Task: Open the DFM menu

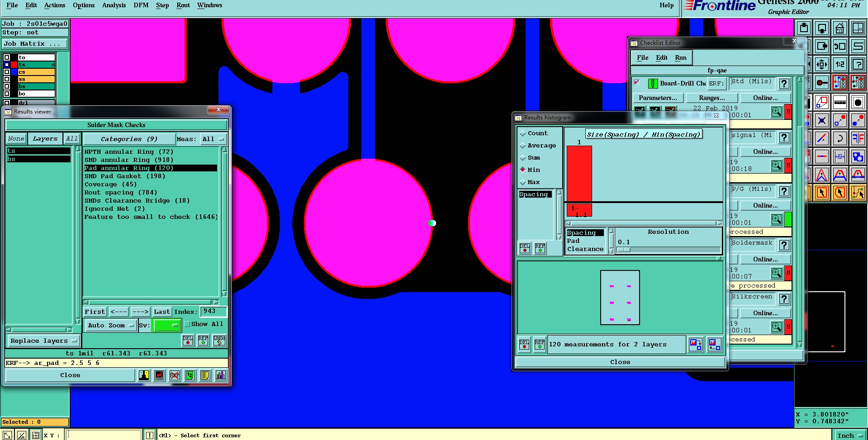Action: click(x=141, y=5)
